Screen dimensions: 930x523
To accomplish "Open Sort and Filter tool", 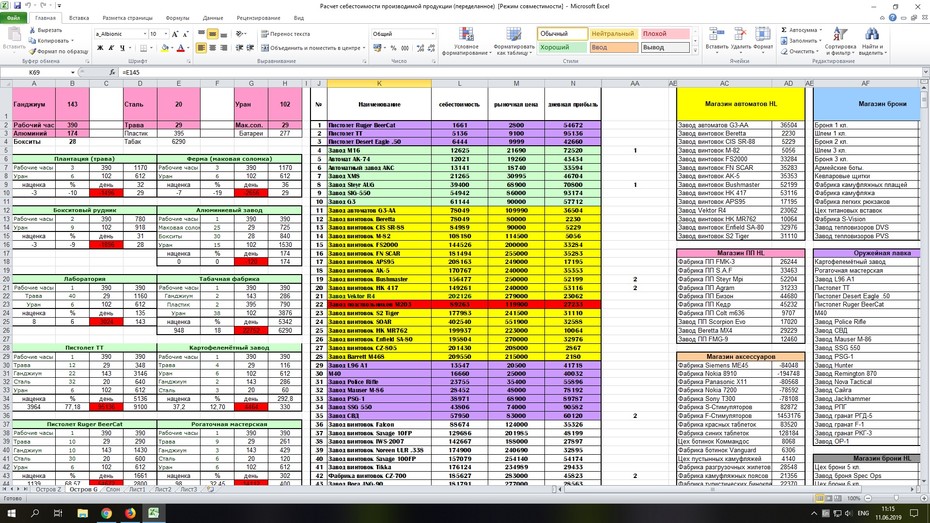I will [840, 41].
